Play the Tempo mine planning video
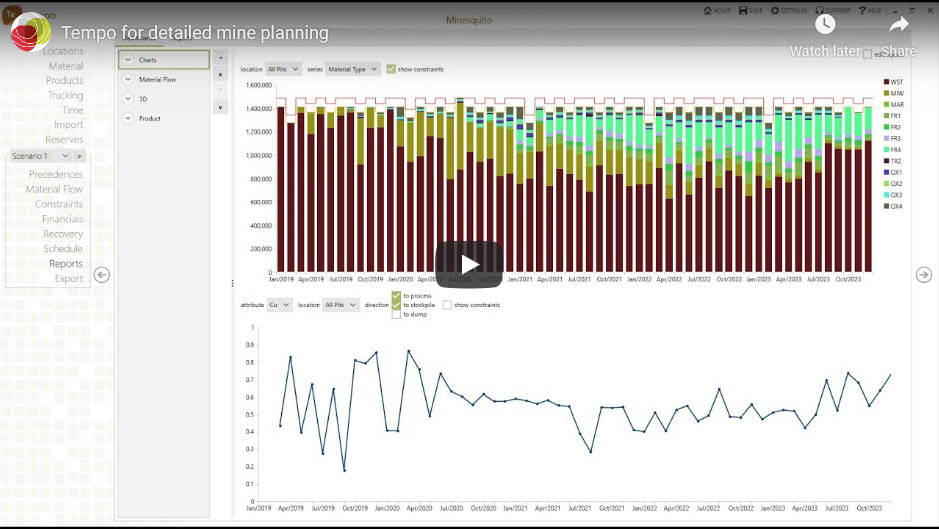The width and height of the screenshot is (939, 529). pos(469,264)
